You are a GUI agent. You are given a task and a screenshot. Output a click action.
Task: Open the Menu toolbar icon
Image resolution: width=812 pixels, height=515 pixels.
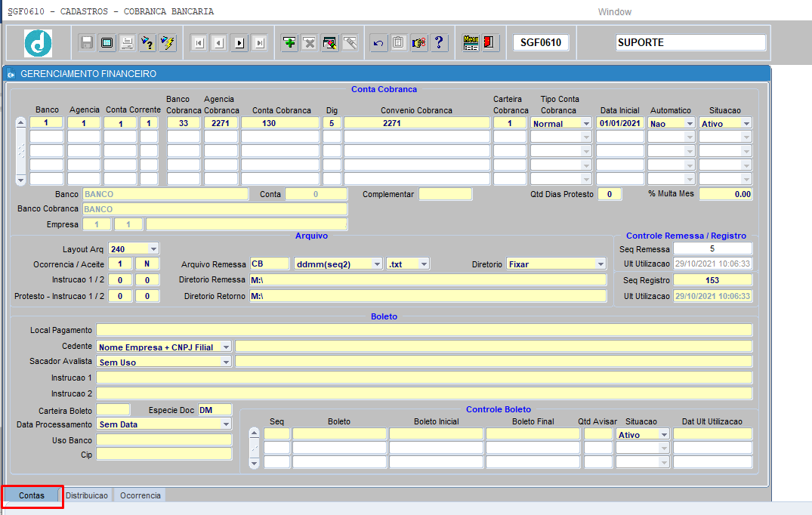point(471,43)
